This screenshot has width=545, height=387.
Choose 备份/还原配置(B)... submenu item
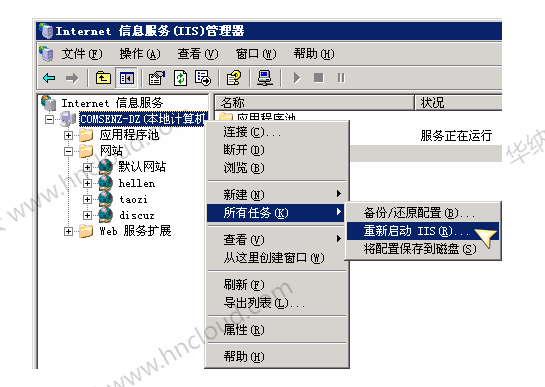[x=423, y=212]
